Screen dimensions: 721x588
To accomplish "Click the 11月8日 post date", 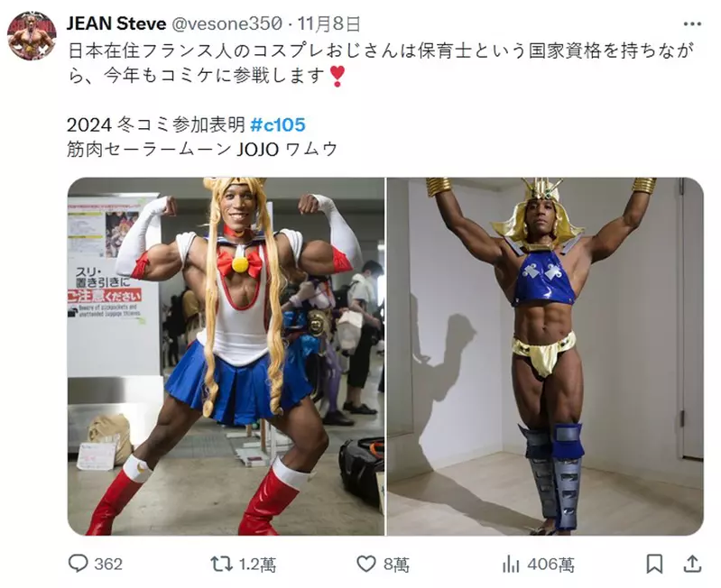I will [x=328, y=23].
